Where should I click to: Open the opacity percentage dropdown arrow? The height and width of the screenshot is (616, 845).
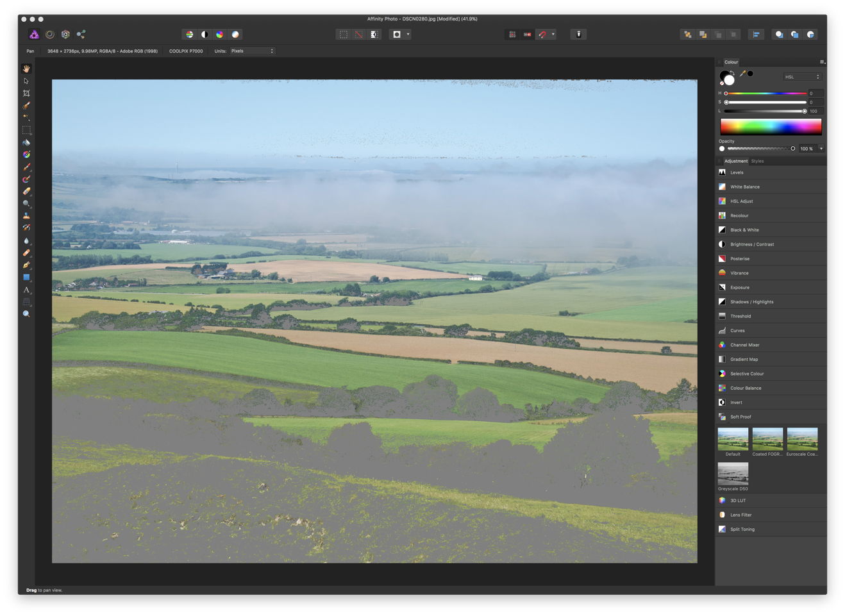click(x=821, y=148)
